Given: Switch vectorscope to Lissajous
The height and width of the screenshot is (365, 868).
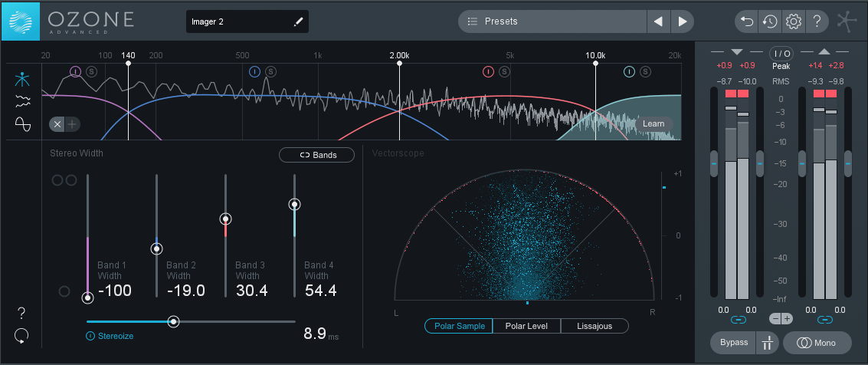Looking at the screenshot, I should point(594,326).
